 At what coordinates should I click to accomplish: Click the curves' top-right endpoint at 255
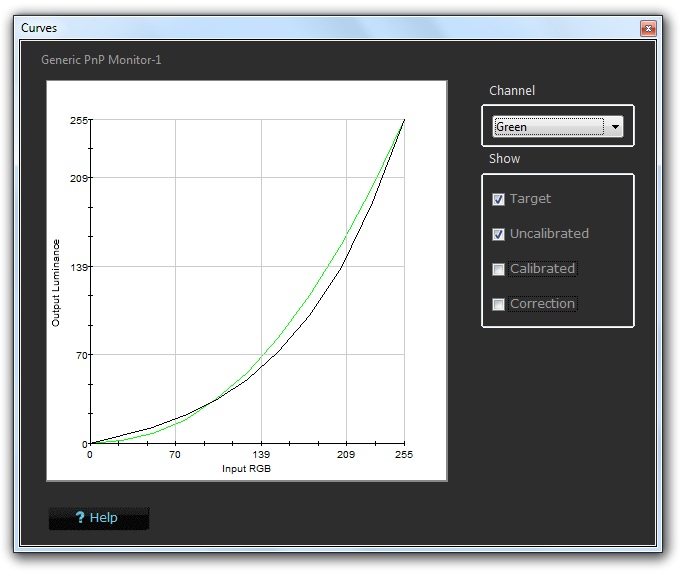point(404,120)
